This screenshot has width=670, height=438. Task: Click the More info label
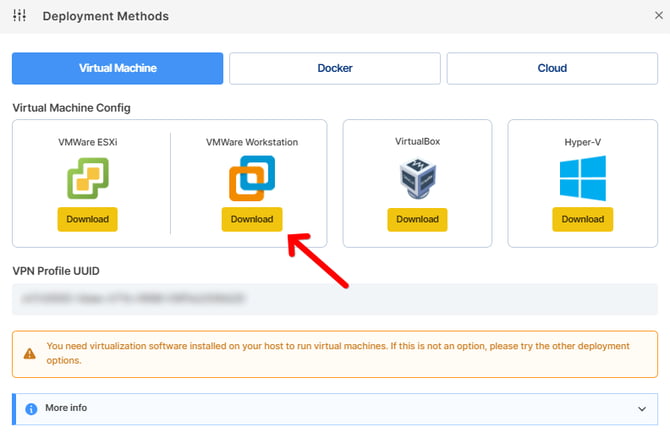pyautogui.click(x=66, y=408)
